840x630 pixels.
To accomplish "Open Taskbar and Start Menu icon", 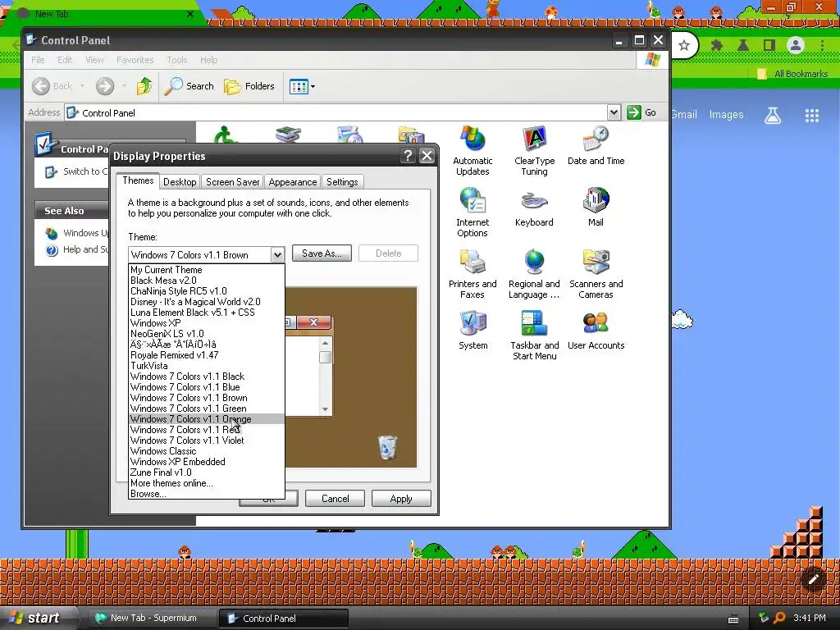I will 534,336.
